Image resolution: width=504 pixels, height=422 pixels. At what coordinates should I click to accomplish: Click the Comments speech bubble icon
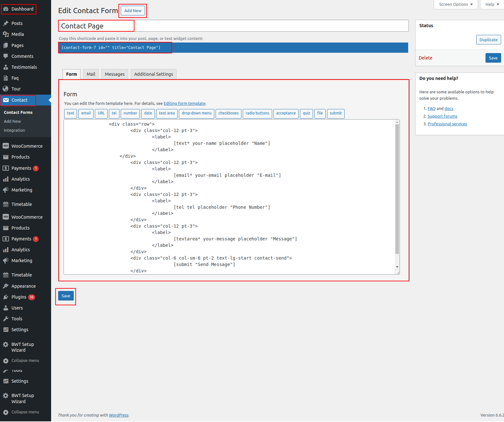[6, 56]
